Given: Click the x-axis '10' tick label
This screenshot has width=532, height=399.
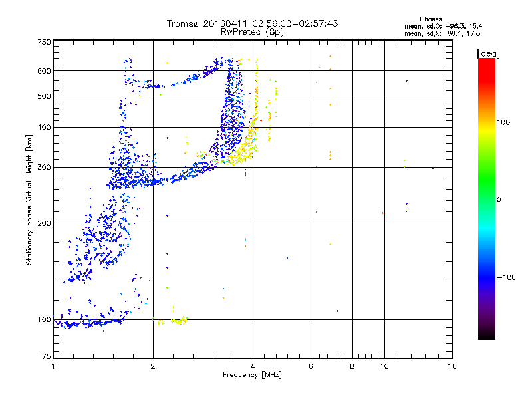Looking at the screenshot, I should pyautogui.click(x=384, y=366).
